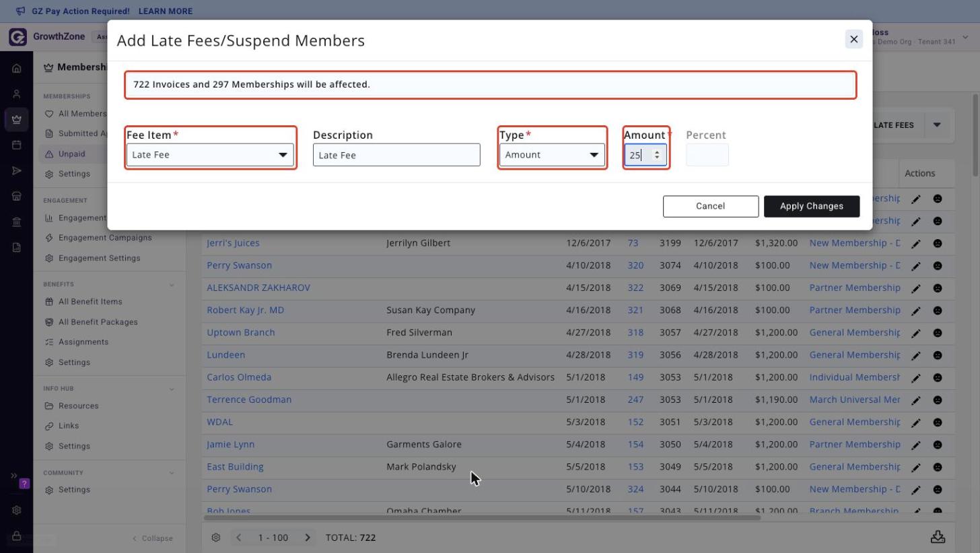Collapse the Info Hub section chevron
Viewport: 980px width, 553px height.
tap(172, 389)
